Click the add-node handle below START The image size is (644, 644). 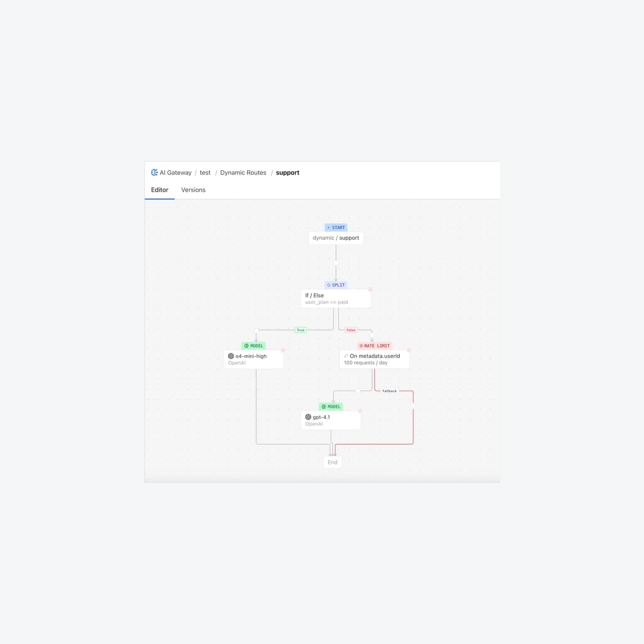click(x=336, y=263)
